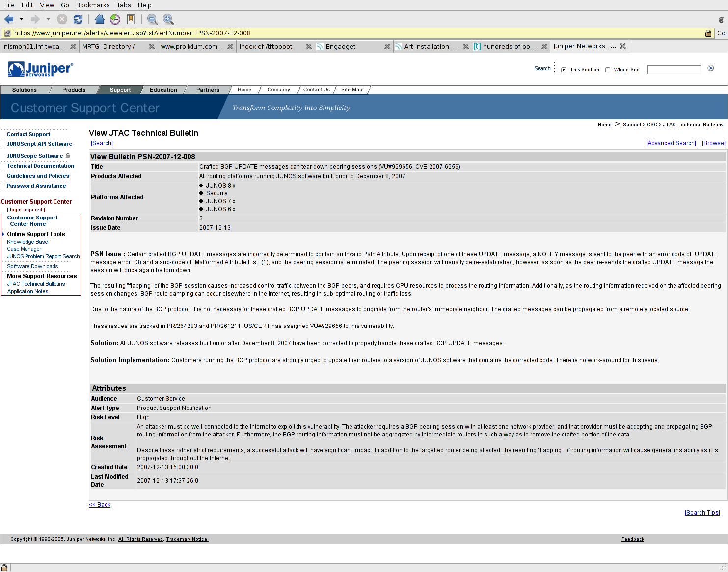Click the site search text field
728x572 pixels.
point(674,69)
